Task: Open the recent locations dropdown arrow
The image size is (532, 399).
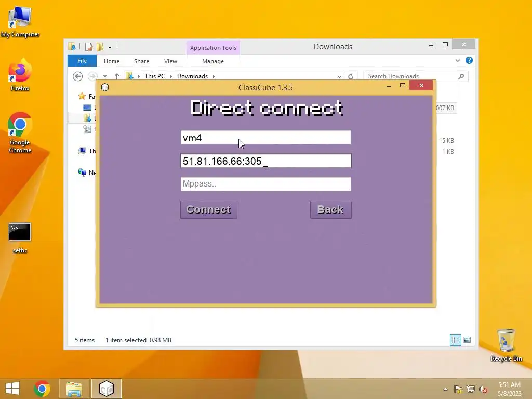Action: point(105,76)
